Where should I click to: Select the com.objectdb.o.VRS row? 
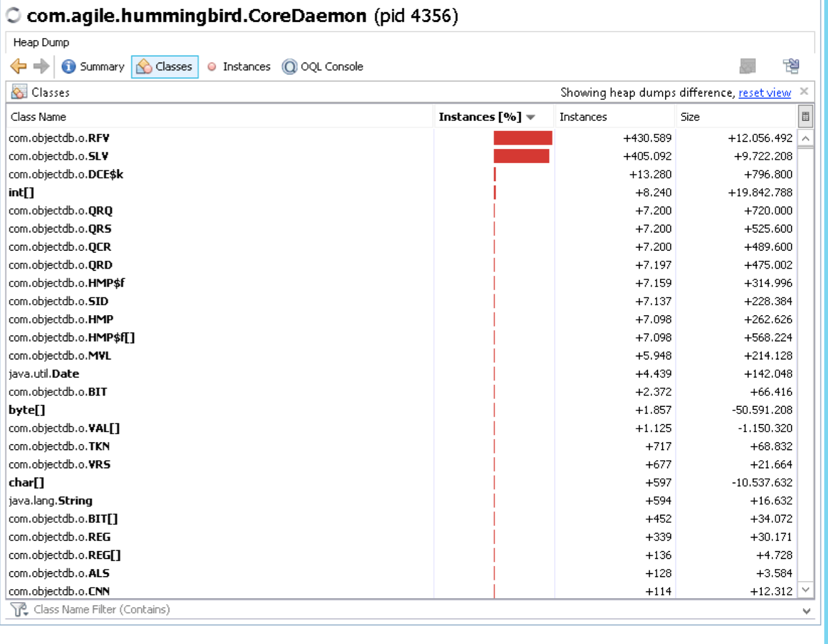(x=401, y=464)
